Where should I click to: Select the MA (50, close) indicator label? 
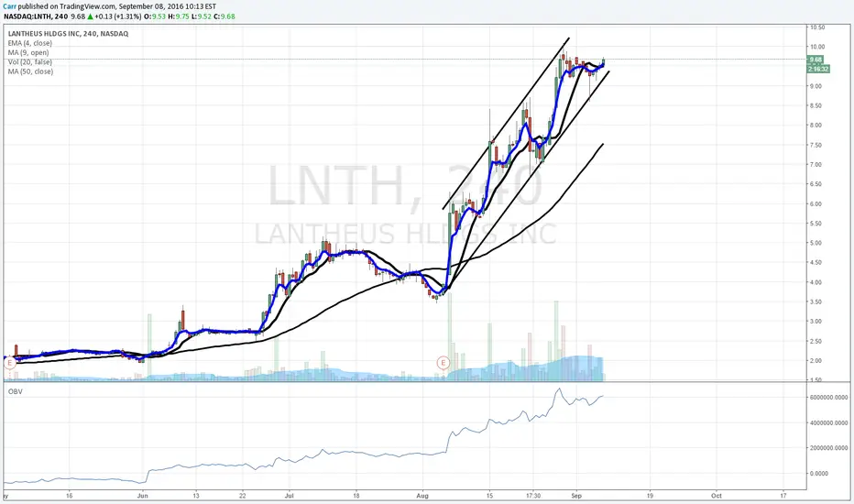point(30,71)
